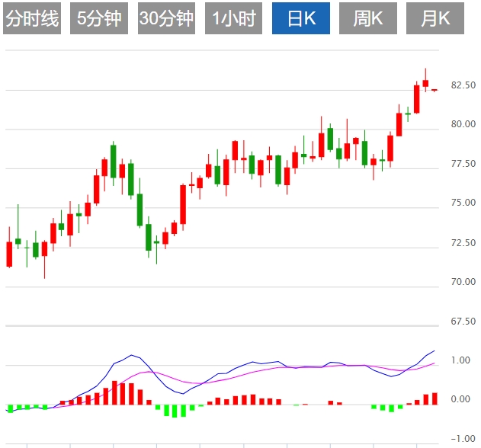Click the deepest green bar in the MACD histogram
This screenshot has width=481, height=448.
pyautogui.click(x=175, y=411)
